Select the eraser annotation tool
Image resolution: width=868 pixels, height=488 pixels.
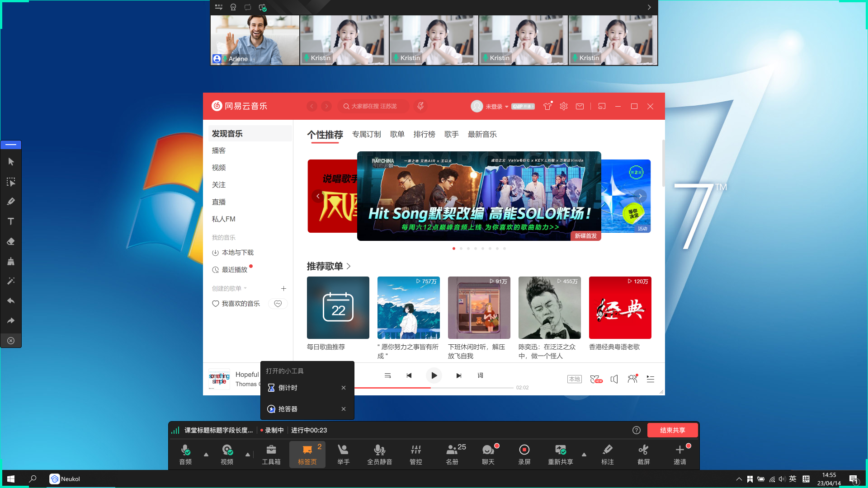click(x=11, y=241)
